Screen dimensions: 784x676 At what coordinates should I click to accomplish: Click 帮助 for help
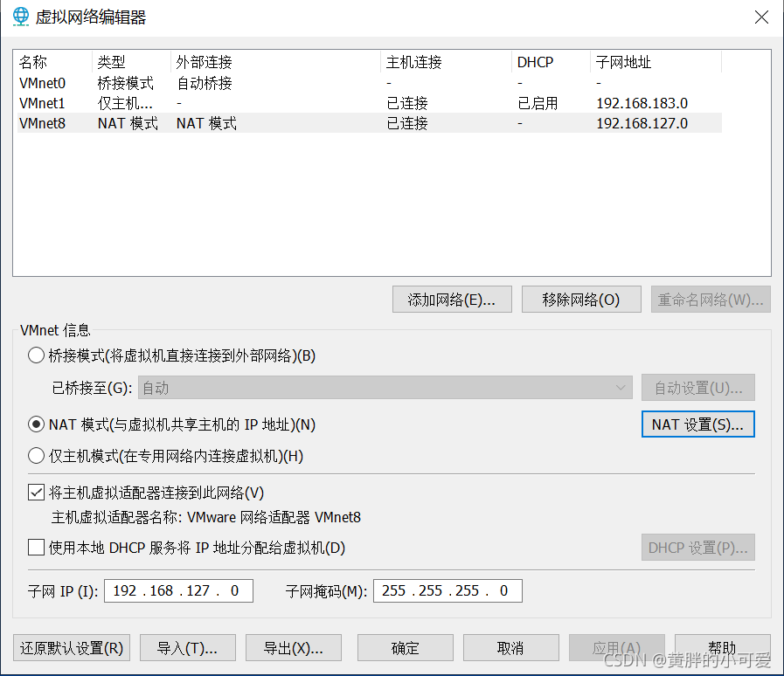click(723, 647)
